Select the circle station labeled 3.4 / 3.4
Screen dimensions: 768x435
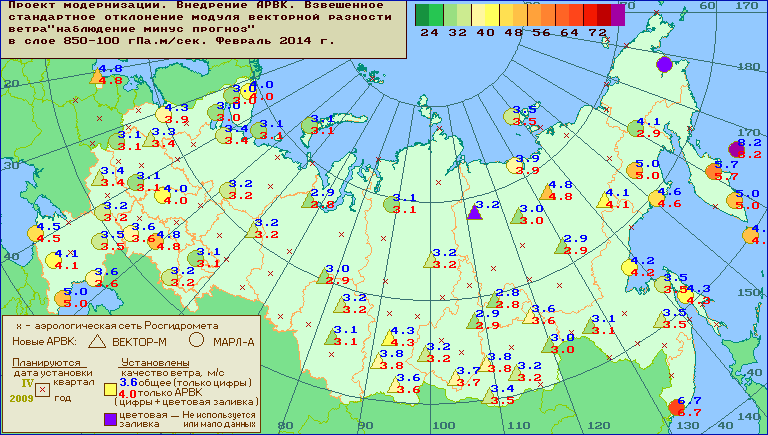[223, 136]
